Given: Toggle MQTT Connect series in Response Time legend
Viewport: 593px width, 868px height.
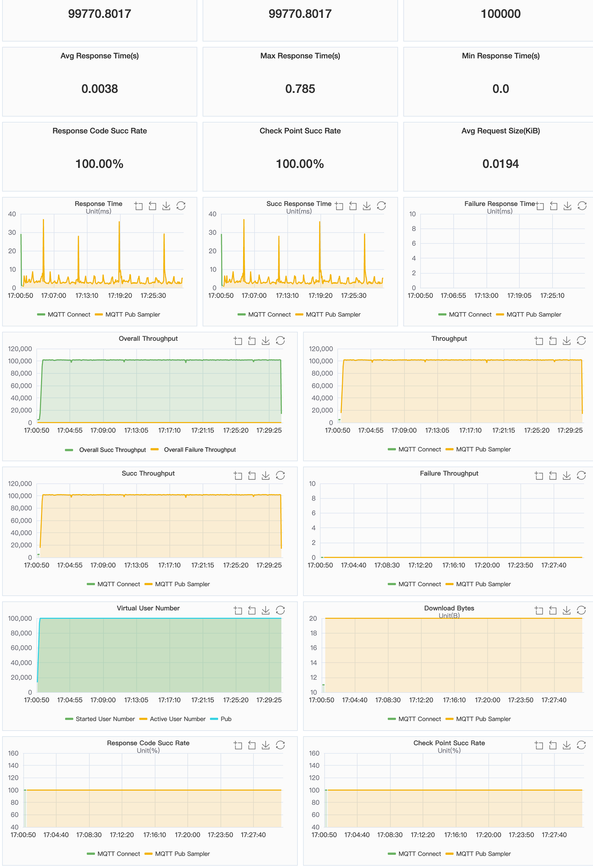Looking at the screenshot, I should tap(64, 314).
